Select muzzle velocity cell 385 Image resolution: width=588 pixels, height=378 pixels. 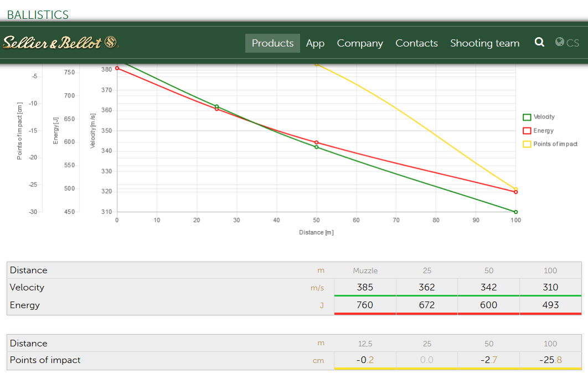pyautogui.click(x=365, y=287)
